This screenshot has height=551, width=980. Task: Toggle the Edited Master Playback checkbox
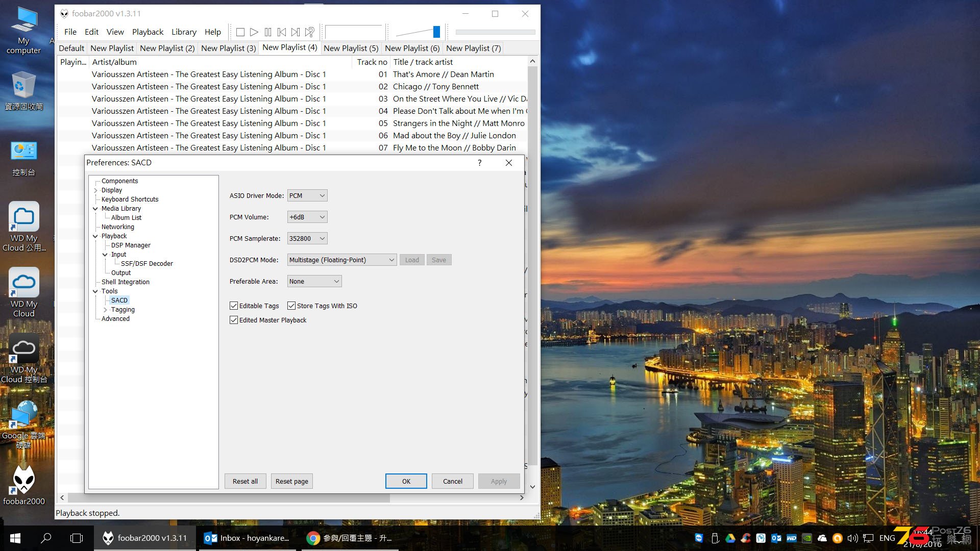(234, 319)
